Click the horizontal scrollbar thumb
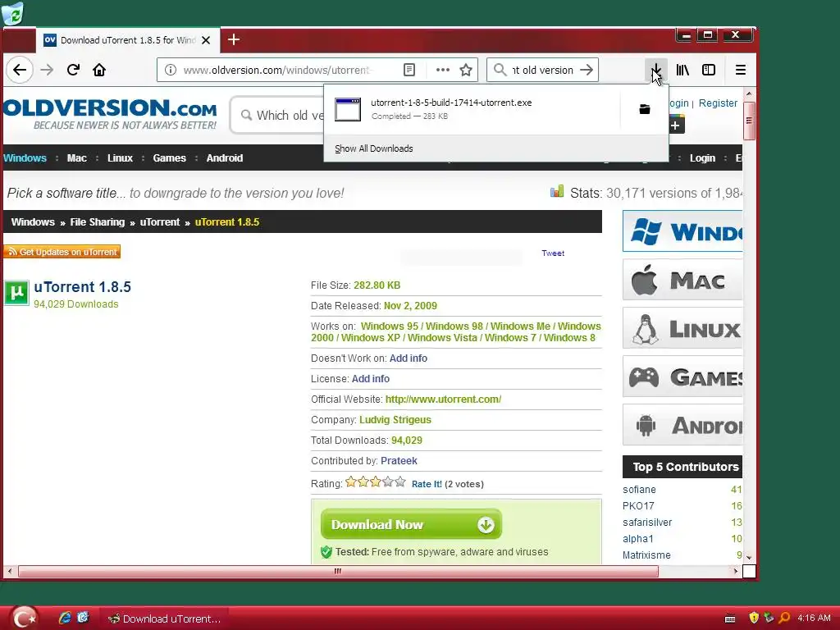This screenshot has height=630, width=840. point(338,571)
